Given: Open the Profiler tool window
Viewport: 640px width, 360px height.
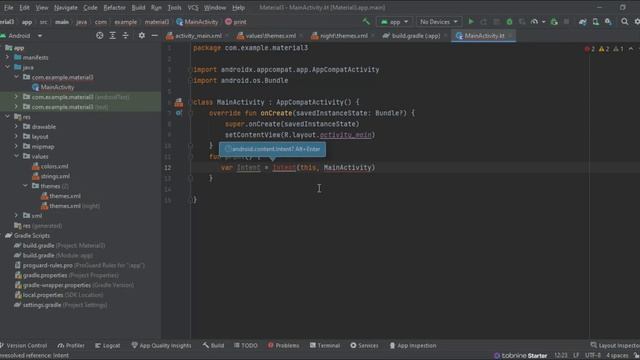Looking at the screenshot, I should (71, 346).
